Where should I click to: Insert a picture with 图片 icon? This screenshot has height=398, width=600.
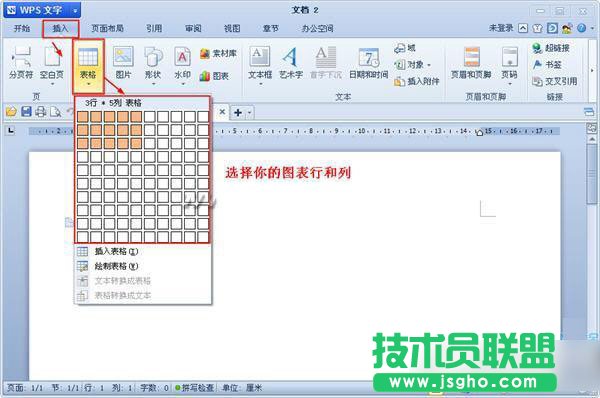coord(123,57)
